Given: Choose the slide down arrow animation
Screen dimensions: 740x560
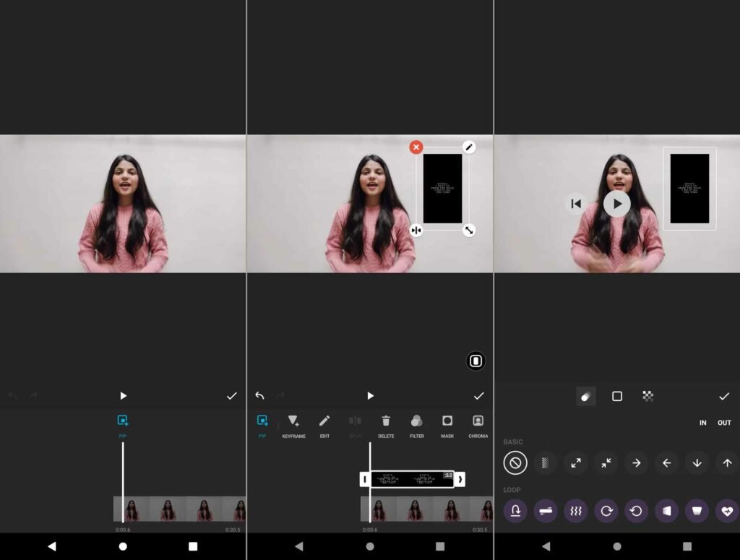Looking at the screenshot, I should click(x=697, y=463).
